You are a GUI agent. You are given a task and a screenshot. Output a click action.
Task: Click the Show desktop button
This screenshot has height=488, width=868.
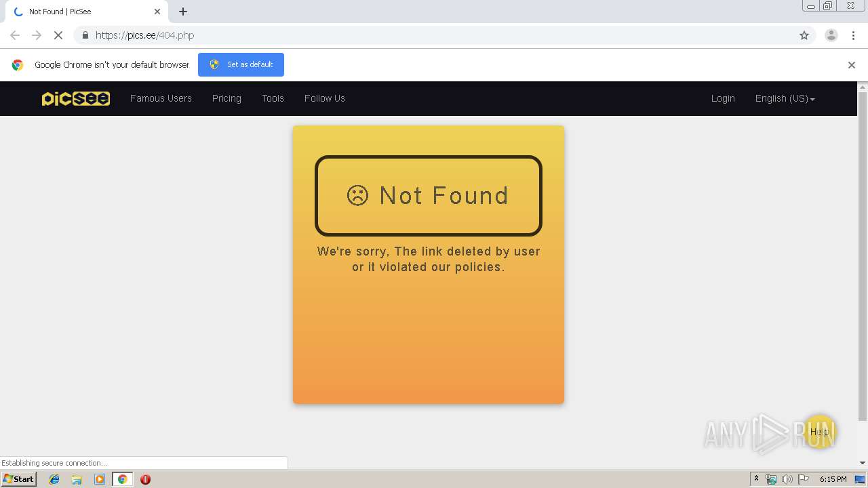click(x=861, y=479)
